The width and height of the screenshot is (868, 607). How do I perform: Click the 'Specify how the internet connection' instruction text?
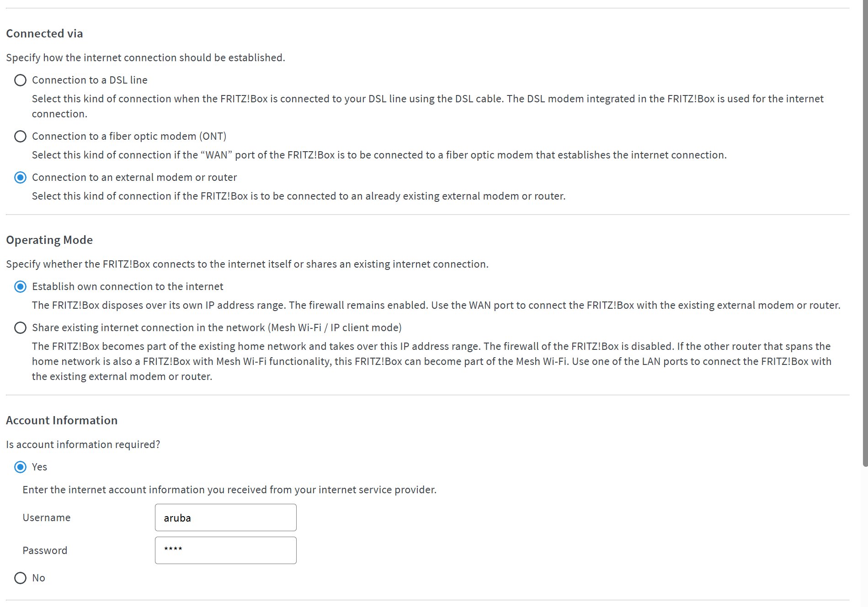[145, 58]
